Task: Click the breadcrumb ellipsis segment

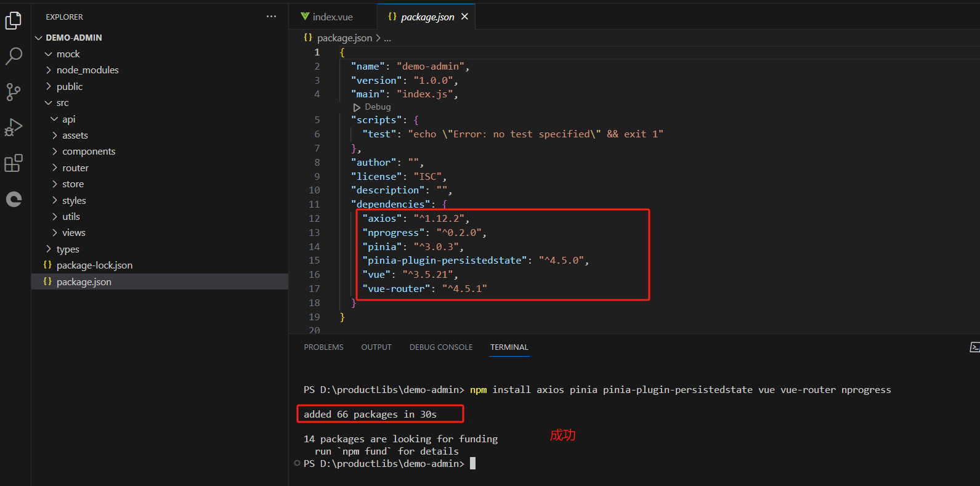Action: [x=387, y=38]
